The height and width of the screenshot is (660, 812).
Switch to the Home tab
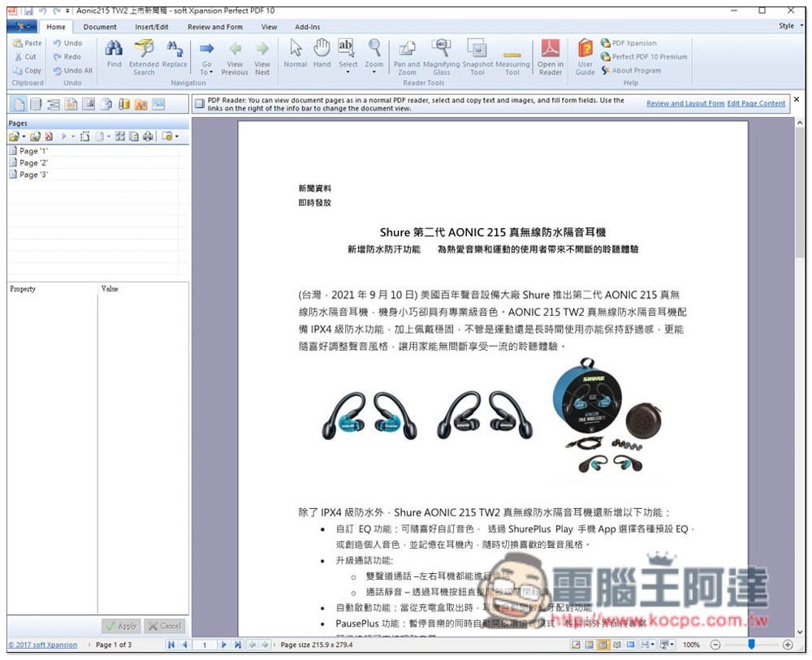(x=56, y=27)
